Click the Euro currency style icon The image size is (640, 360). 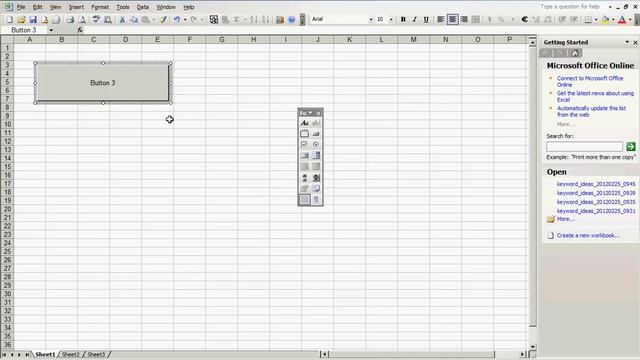524,20
